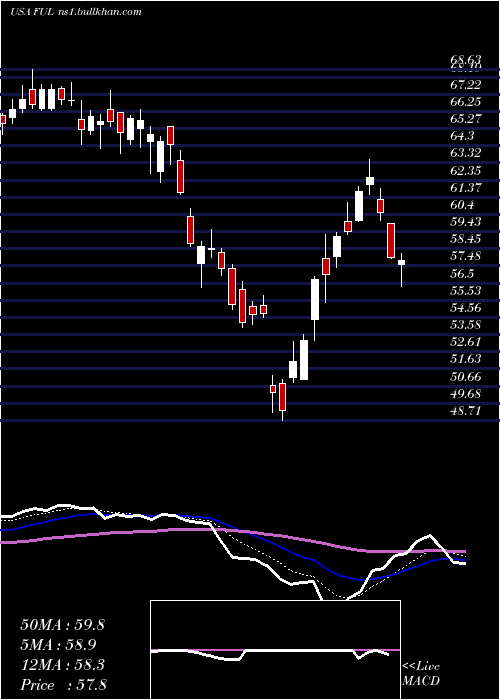Click the '<<Live MACD' label
The width and height of the screenshot is (500, 700).
(x=421, y=673)
